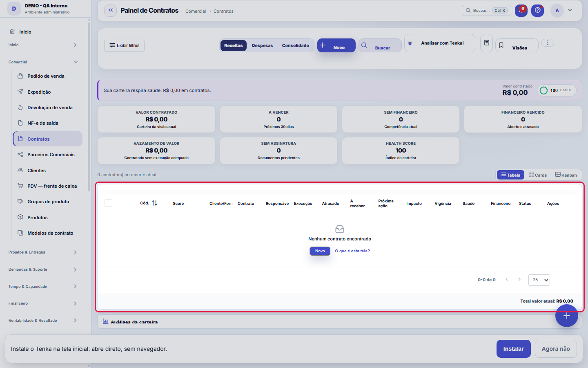This screenshot has height=368, width=588.
Task: Click the floating plus action button
Action: click(566, 316)
